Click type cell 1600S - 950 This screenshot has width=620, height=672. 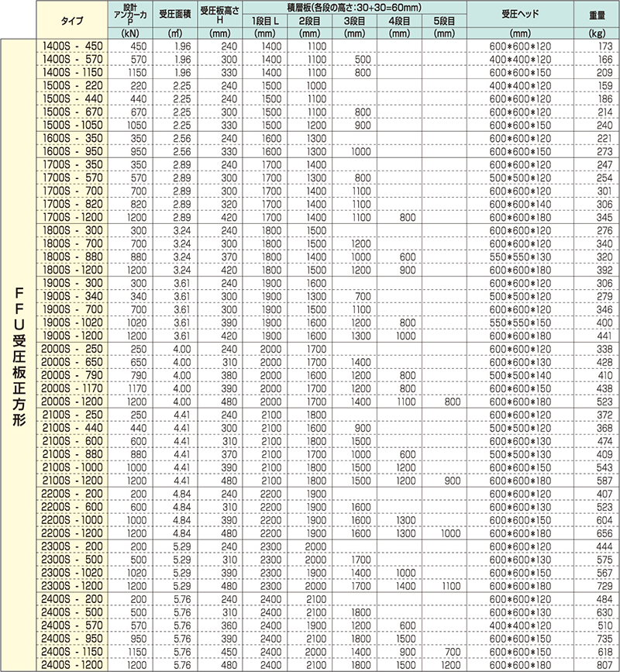(72, 151)
